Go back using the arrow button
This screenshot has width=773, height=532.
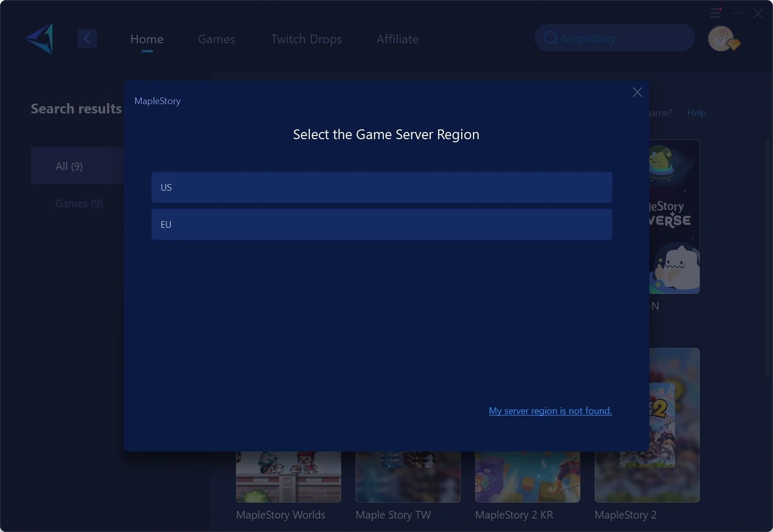point(87,39)
